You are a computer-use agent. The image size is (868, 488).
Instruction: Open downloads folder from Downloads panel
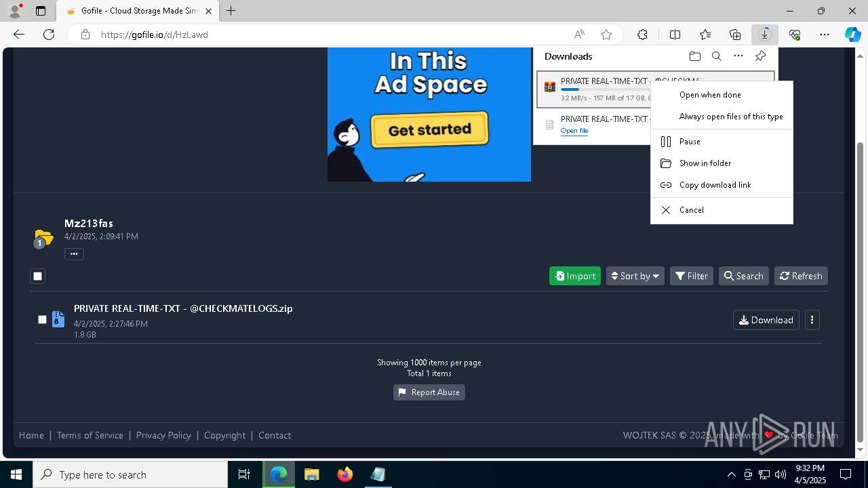coord(694,56)
